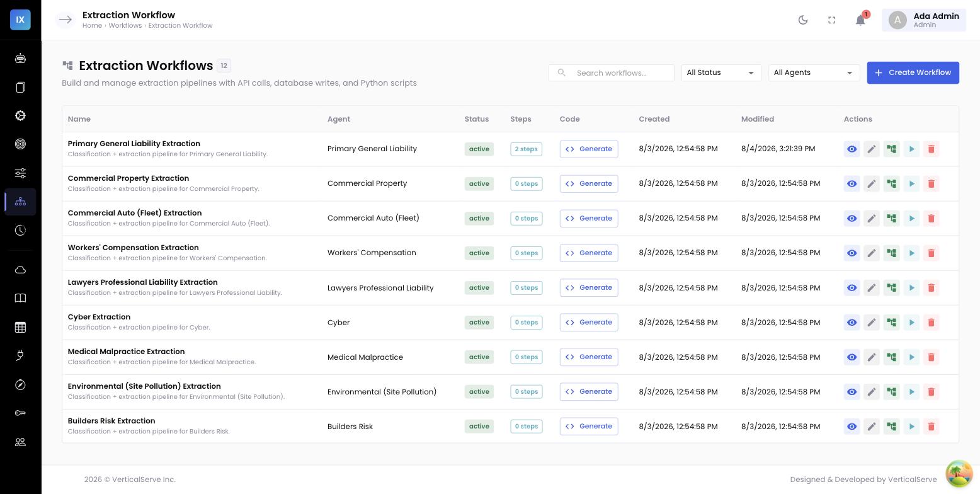Screen dimensions: 980x494
Task: Edit Primary General Liability Extraction workflow
Action: coord(872,149)
